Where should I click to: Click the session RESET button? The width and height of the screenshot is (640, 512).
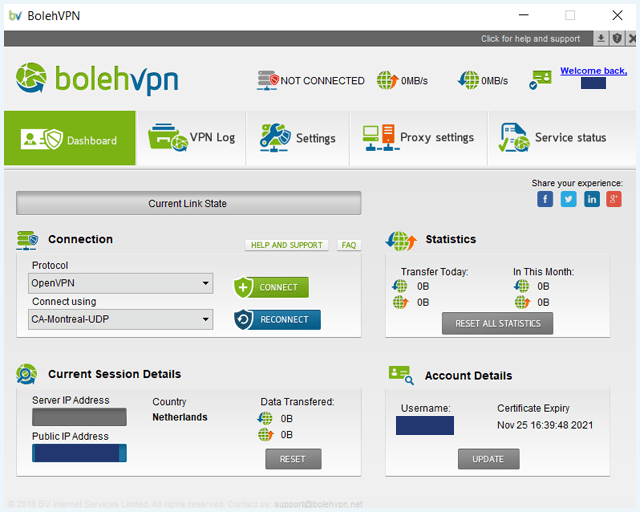coord(293,459)
